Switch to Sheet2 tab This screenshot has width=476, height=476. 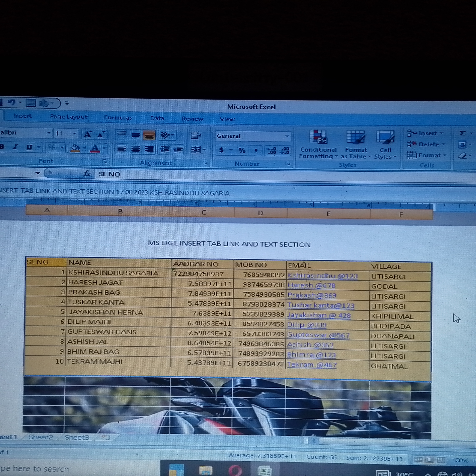41,437
